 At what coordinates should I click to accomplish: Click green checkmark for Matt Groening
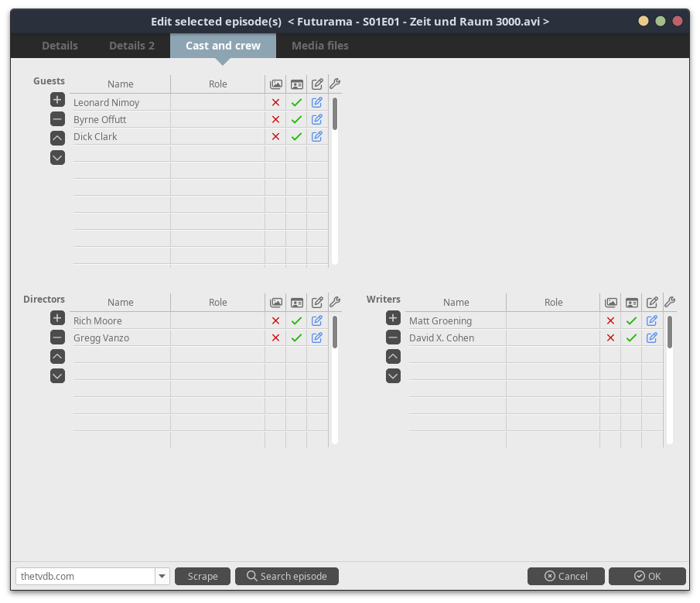[x=631, y=320]
